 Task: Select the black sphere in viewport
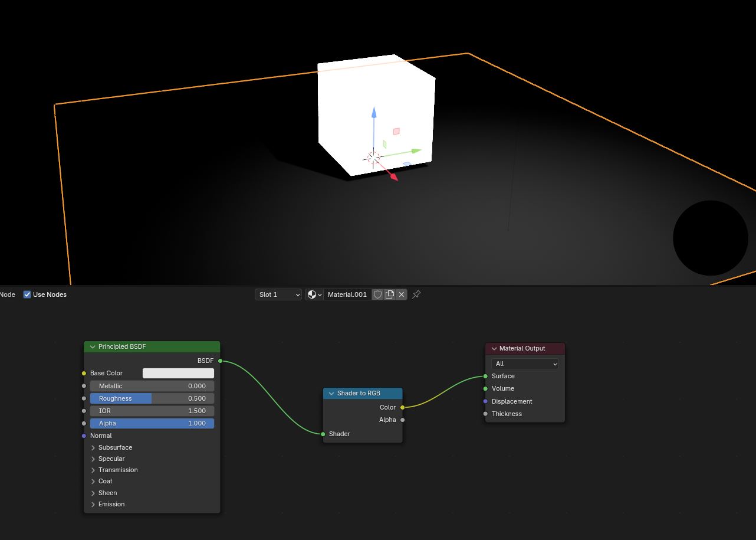(x=711, y=238)
